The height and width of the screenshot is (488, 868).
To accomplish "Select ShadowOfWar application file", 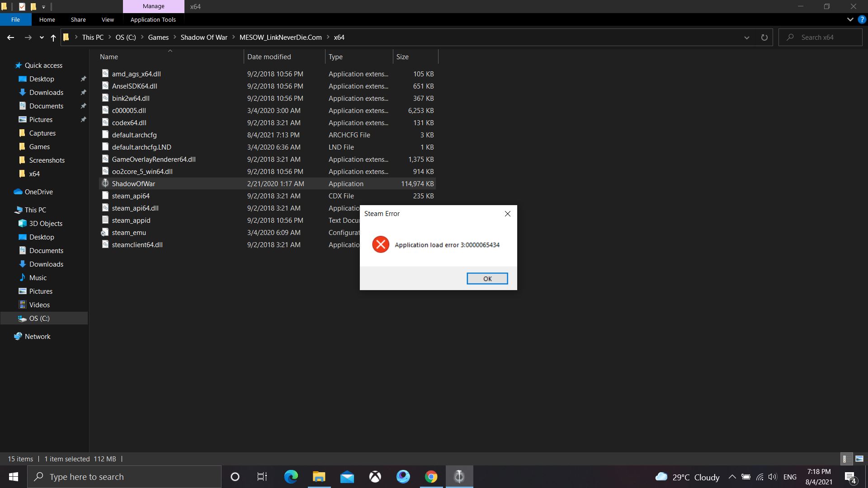I will pyautogui.click(x=133, y=183).
